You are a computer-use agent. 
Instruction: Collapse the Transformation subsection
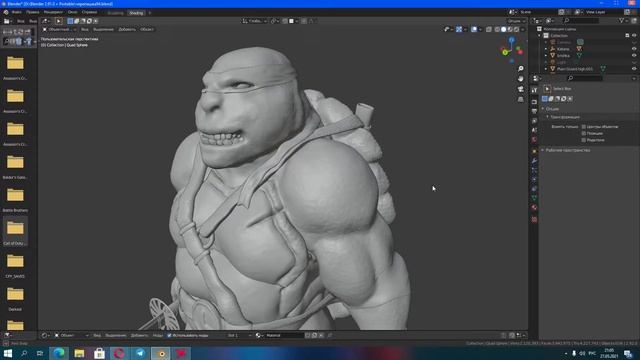click(x=548, y=117)
